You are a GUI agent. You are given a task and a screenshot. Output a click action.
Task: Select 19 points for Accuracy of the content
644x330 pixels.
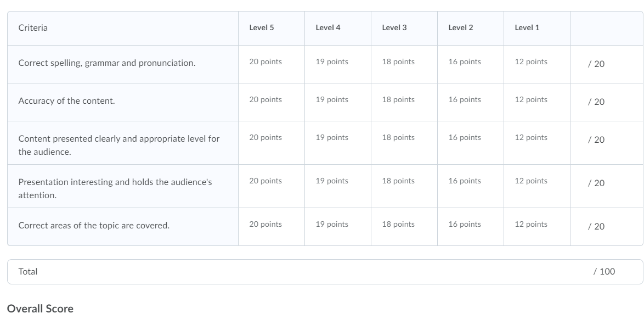(x=337, y=102)
